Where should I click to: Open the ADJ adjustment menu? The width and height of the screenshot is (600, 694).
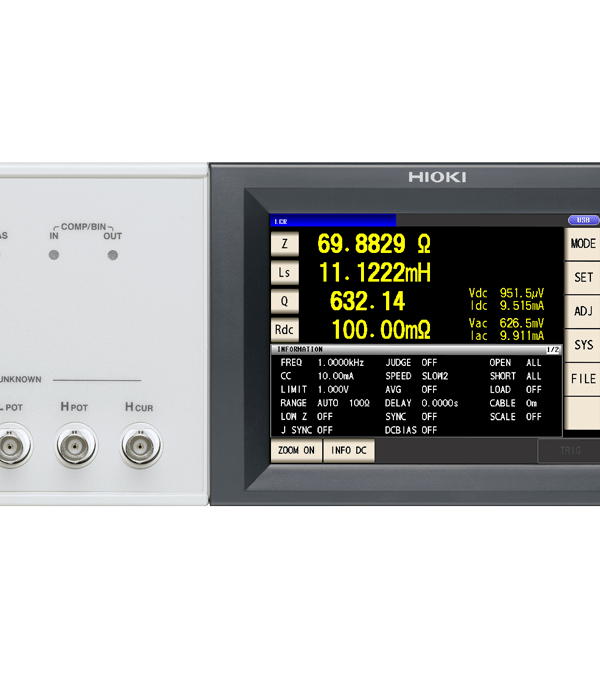[582, 311]
